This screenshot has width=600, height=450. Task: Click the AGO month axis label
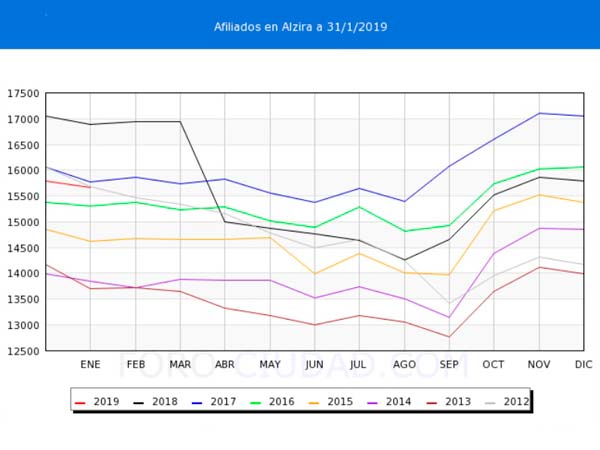(404, 365)
